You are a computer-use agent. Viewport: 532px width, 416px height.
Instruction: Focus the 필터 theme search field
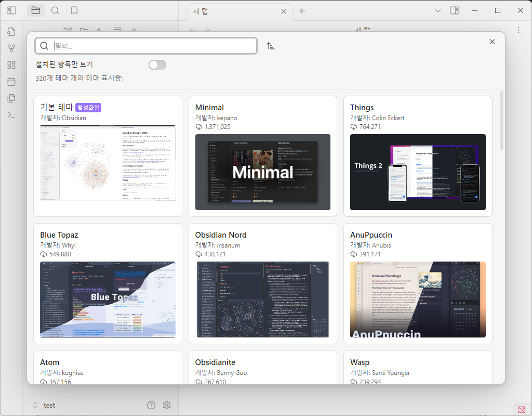click(x=146, y=46)
